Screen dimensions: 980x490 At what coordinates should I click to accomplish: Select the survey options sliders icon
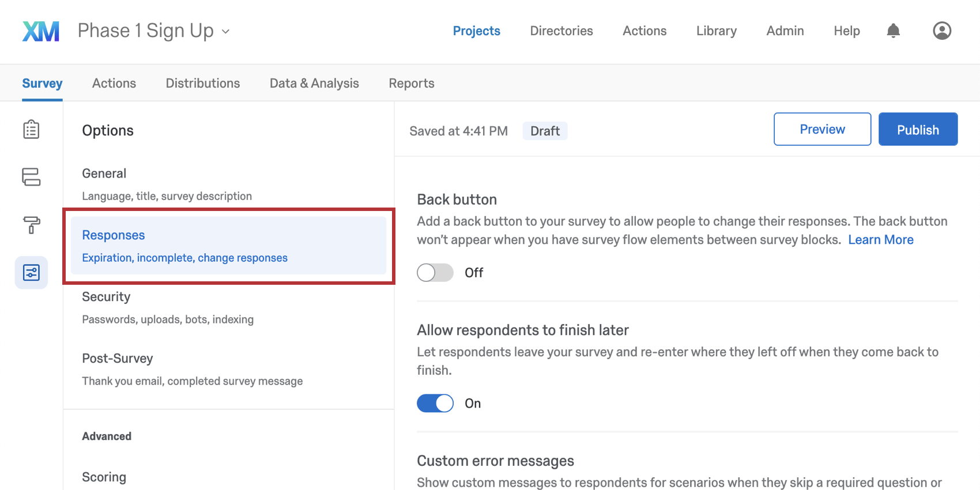click(x=31, y=273)
